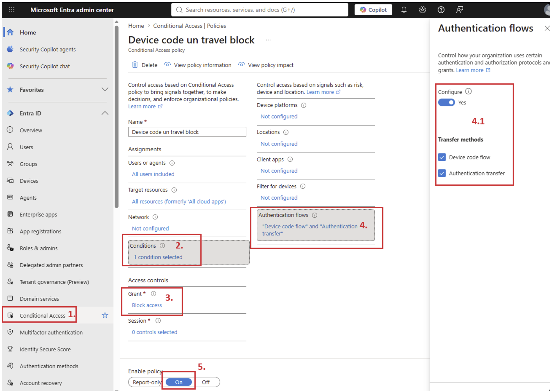
Task: Open the notifications bell icon
Action: [404, 10]
